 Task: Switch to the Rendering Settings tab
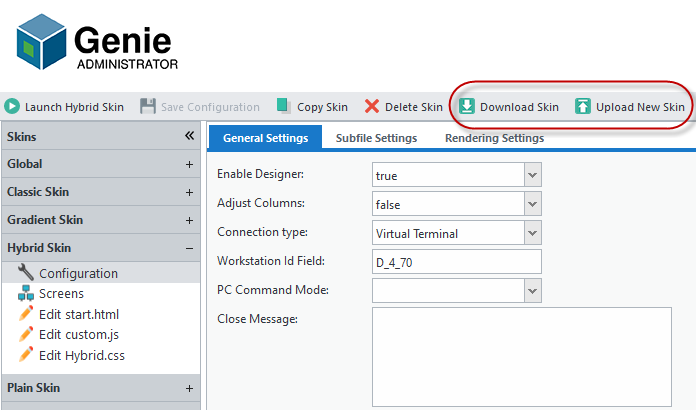click(494, 138)
